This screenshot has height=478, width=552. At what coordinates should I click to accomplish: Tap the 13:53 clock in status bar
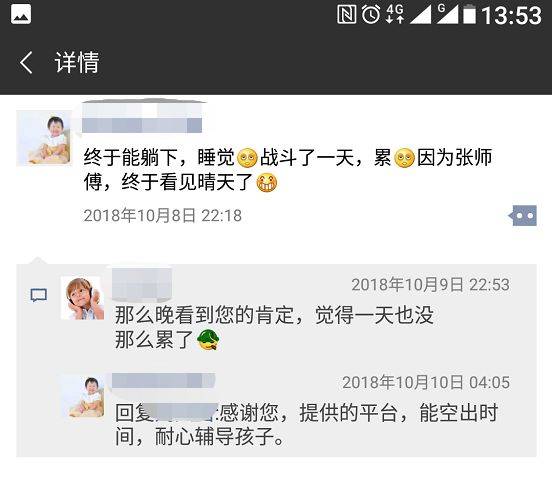512,15
